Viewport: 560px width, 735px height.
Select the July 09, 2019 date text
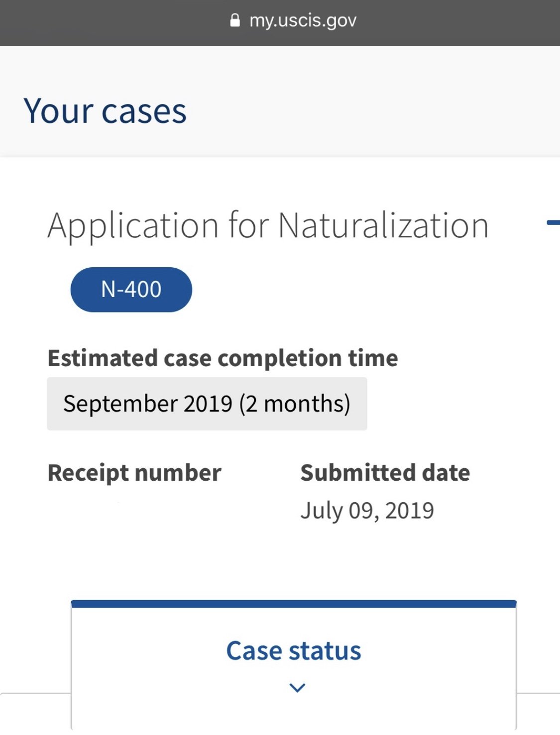367,511
